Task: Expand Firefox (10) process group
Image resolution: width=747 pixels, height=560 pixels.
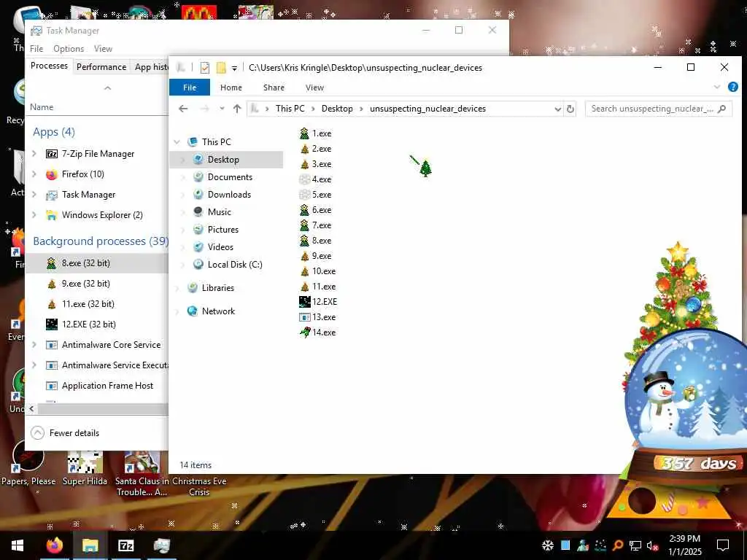Action: (x=34, y=174)
